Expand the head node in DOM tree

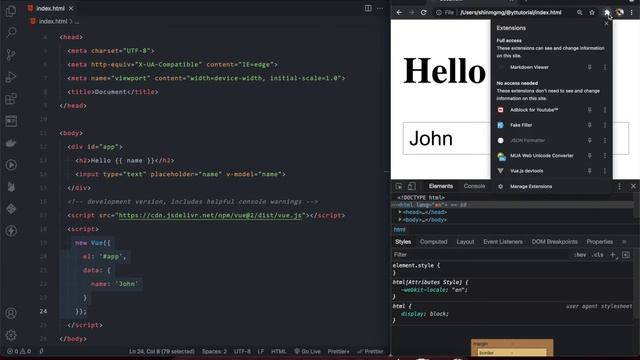click(400, 212)
